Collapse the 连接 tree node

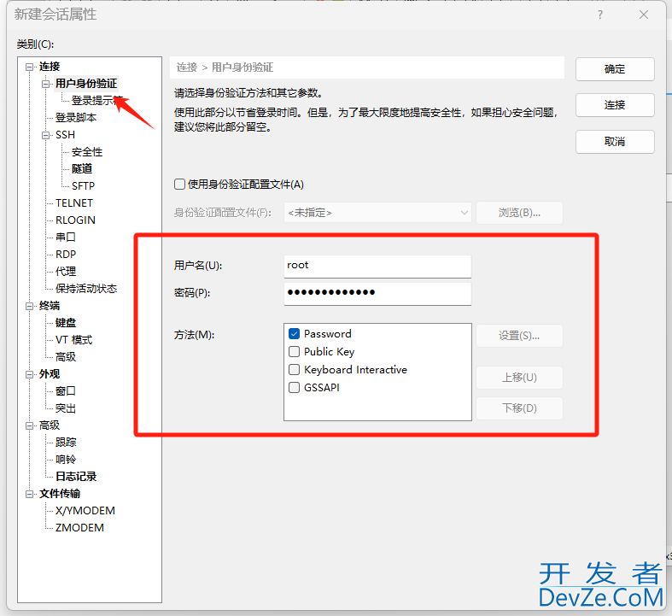pos(29,67)
